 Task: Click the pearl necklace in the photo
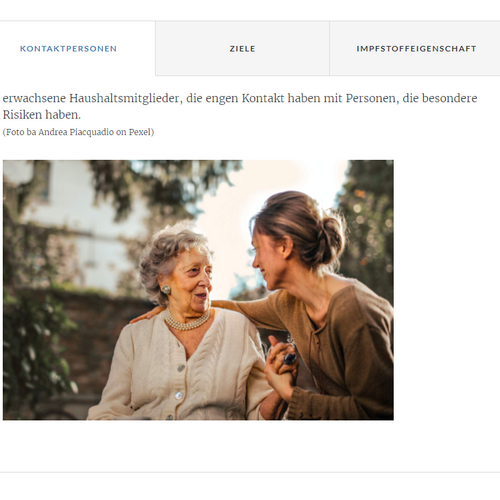(x=187, y=322)
